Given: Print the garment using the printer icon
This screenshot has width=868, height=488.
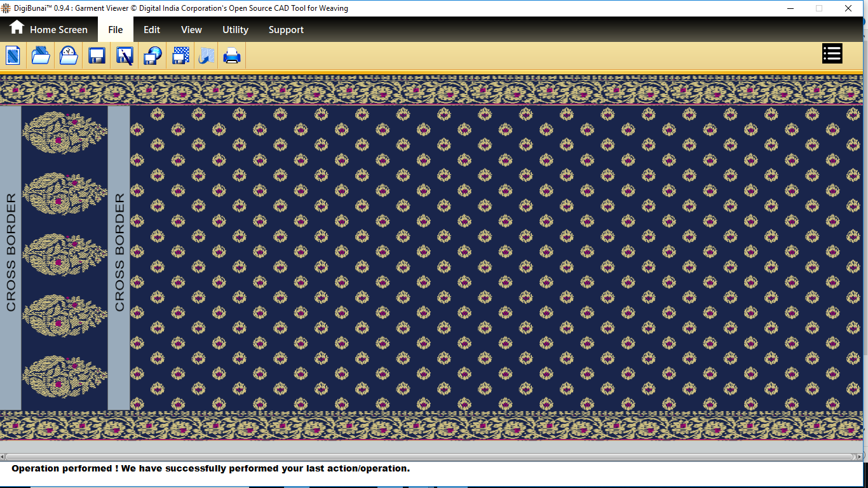Looking at the screenshot, I should coord(232,56).
